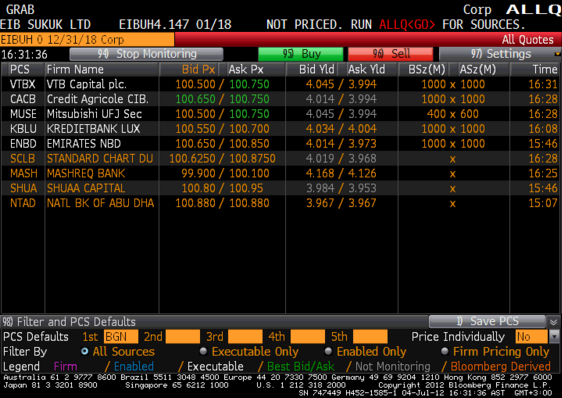
Task: Sort by the Time column header
Action: point(545,69)
